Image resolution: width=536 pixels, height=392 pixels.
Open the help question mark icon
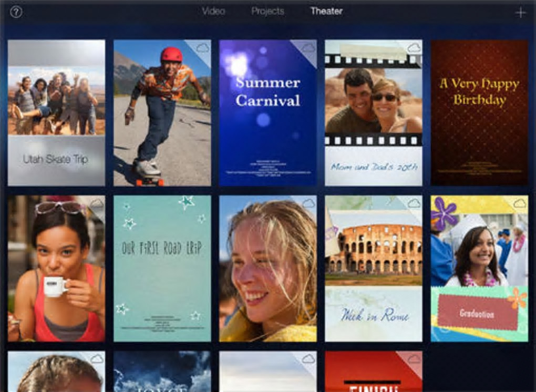(x=16, y=12)
